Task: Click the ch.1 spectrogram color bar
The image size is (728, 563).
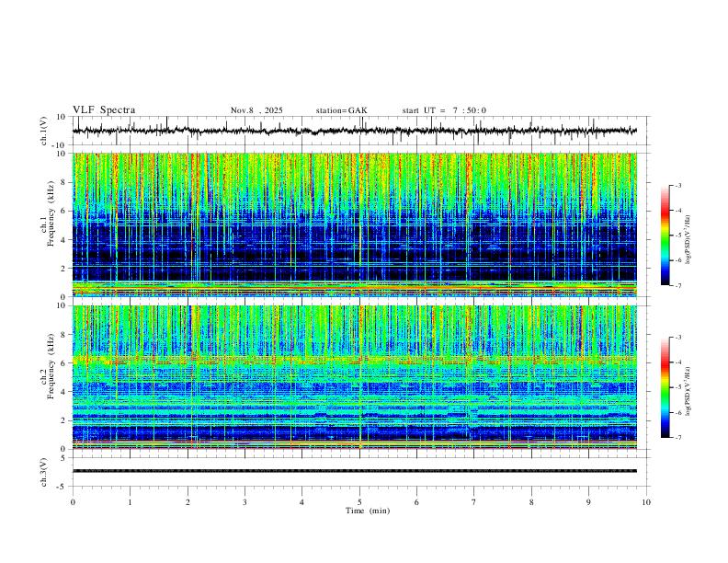Action: [x=665, y=236]
